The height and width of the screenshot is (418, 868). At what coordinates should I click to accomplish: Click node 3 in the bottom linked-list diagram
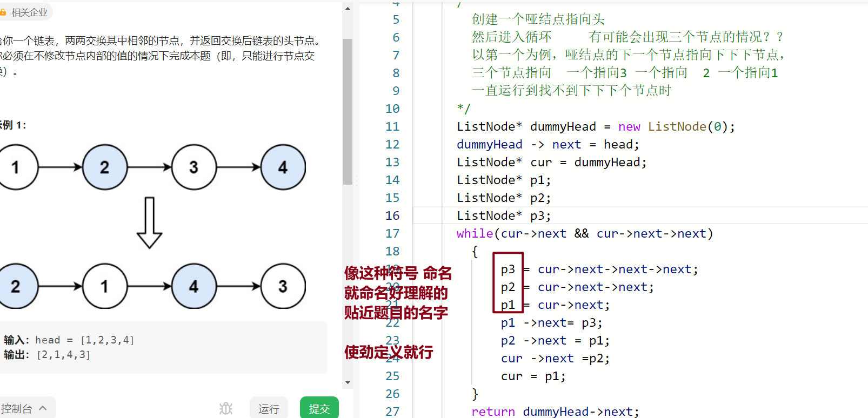click(283, 286)
